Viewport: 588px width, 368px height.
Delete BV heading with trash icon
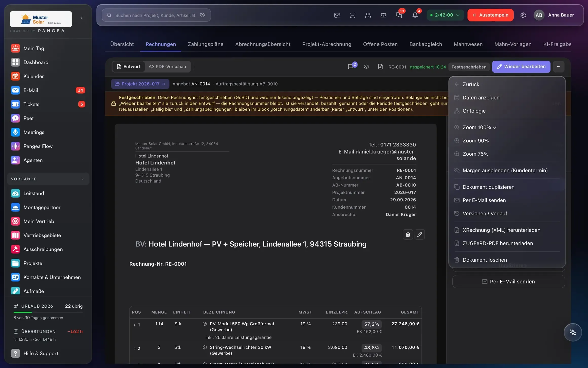[x=408, y=234]
